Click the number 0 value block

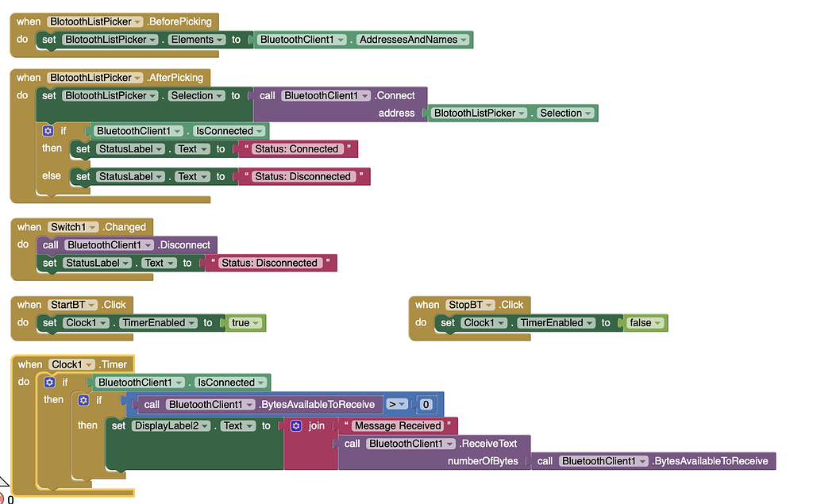(x=426, y=405)
